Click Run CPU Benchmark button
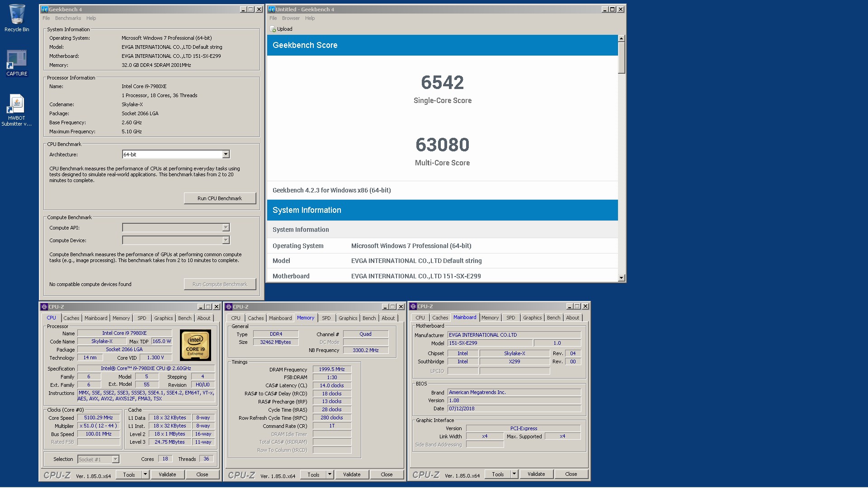Image resolution: width=868 pixels, height=488 pixels. 220,198
